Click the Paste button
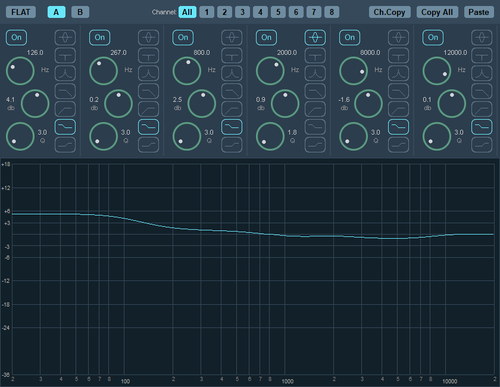This screenshot has height=387, width=500. (479, 12)
